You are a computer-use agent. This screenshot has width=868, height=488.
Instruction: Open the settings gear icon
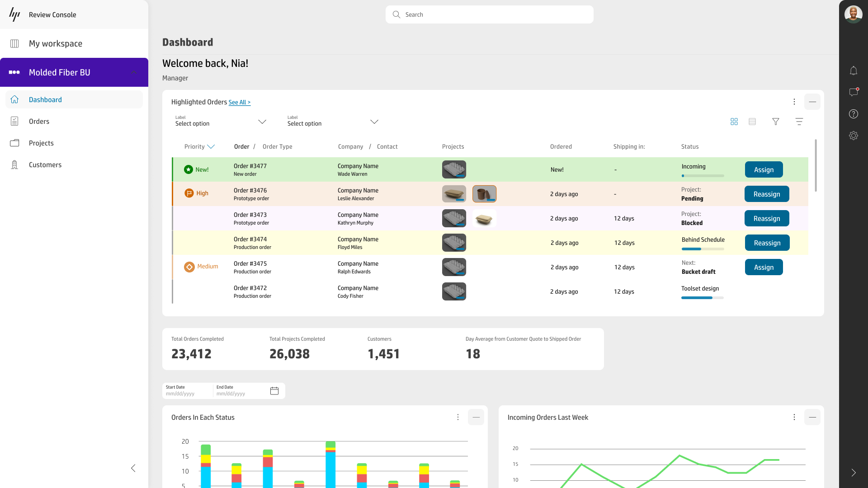(x=853, y=136)
